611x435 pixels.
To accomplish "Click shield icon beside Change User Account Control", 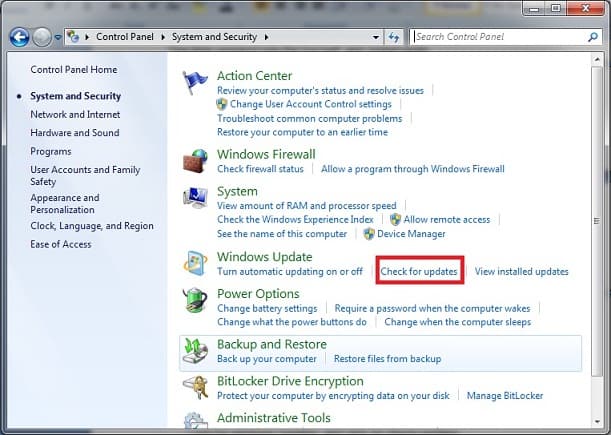I will coord(222,104).
